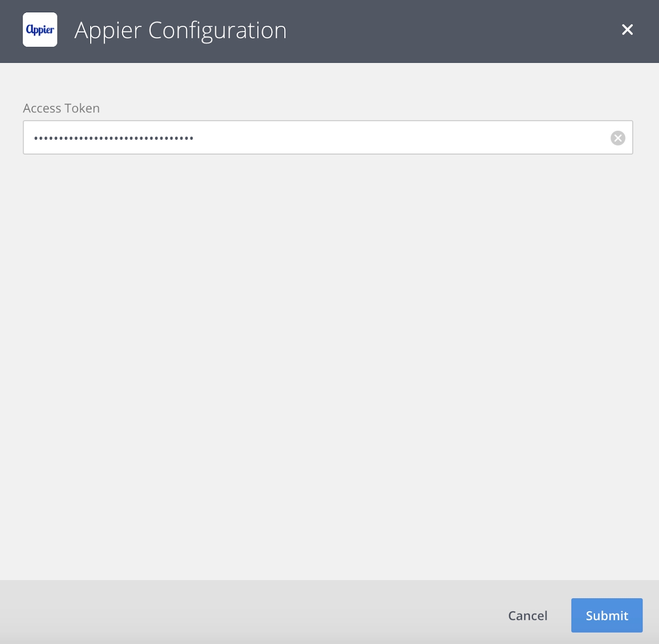Viewport: 659px width, 644px height.
Task: Click the blue Appier brand thumbnail
Action: click(40, 30)
